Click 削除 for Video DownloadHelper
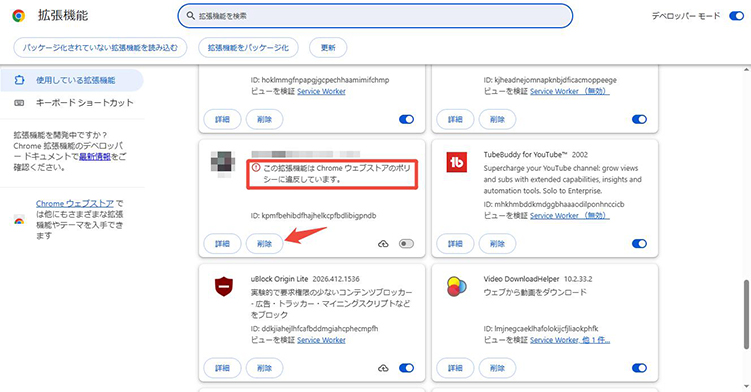The image size is (751, 392). tap(497, 368)
